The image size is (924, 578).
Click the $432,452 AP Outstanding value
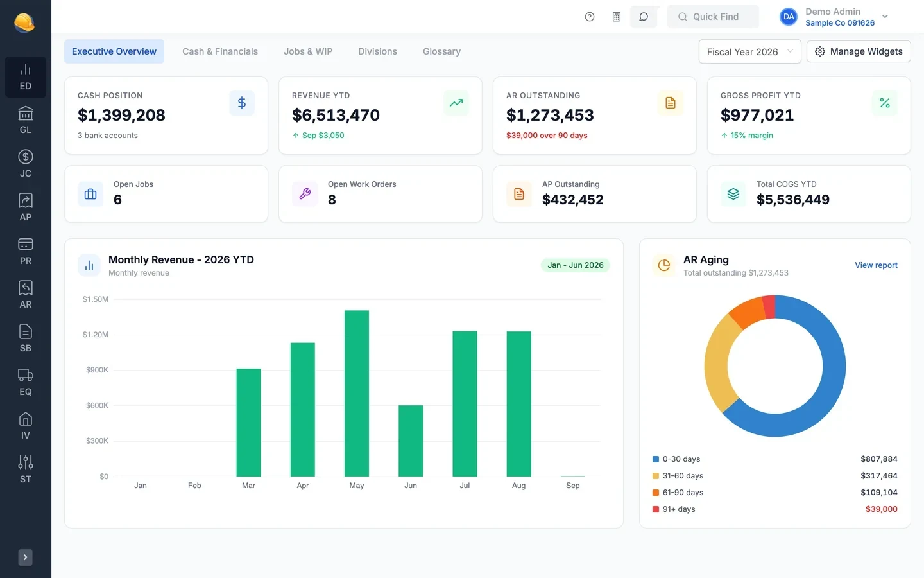click(x=573, y=200)
